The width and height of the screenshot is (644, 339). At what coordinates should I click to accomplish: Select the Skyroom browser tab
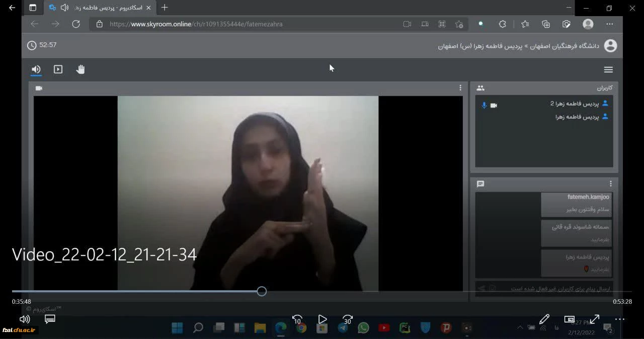[x=101, y=8]
